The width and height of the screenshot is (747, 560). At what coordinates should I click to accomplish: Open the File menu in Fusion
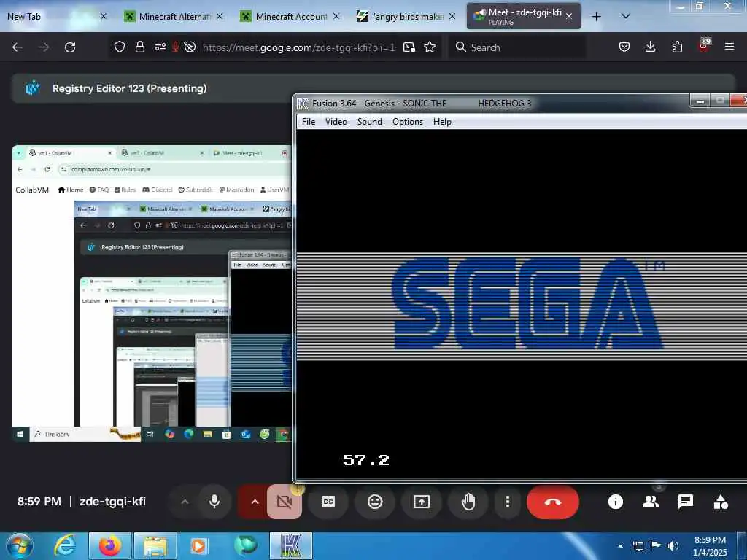309,122
